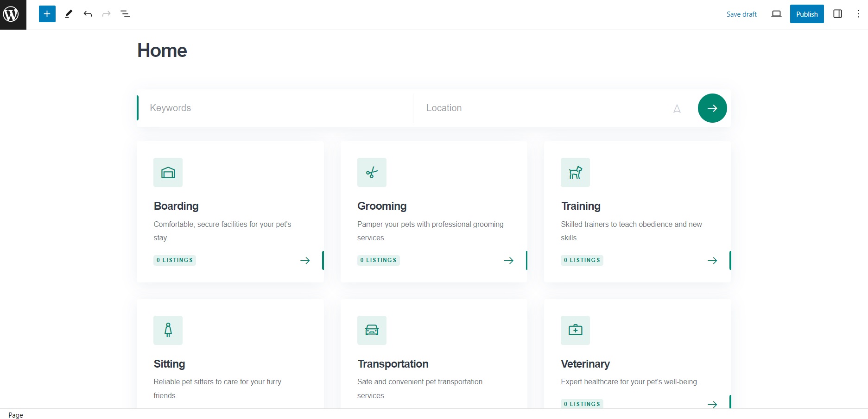Toggle the settings sidebar panel
Image resolution: width=868 pixels, height=419 pixels.
(837, 14)
